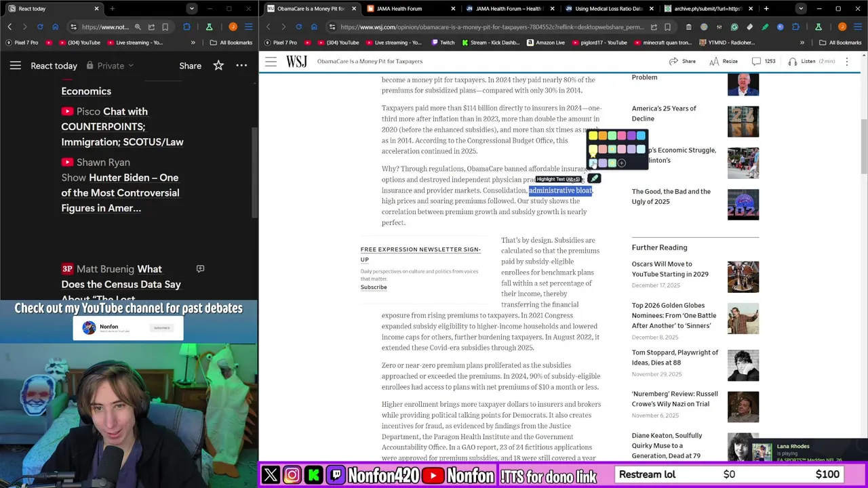Click the Instagram icon in stream overlay
This screenshot has width=868, height=488.
(x=292, y=475)
